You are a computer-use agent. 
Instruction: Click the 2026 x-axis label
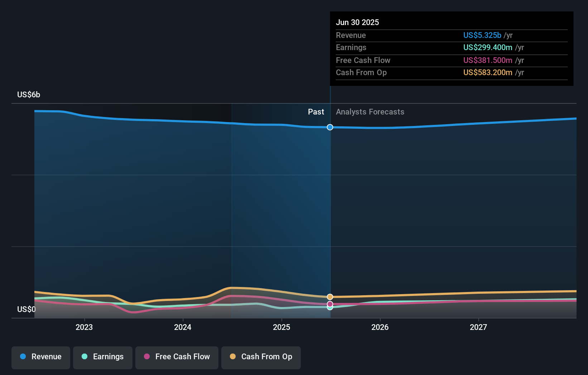pyautogui.click(x=380, y=327)
